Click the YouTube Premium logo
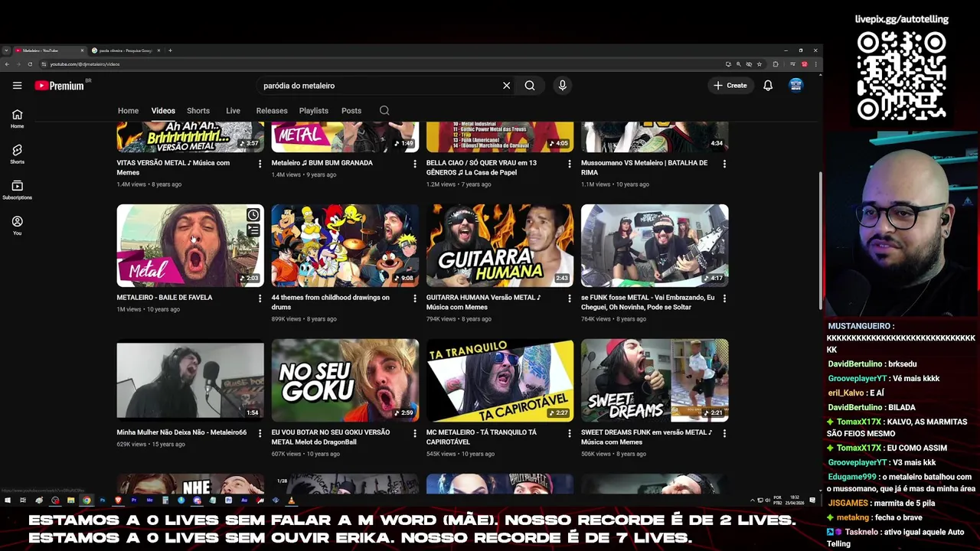 tap(60, 86)
